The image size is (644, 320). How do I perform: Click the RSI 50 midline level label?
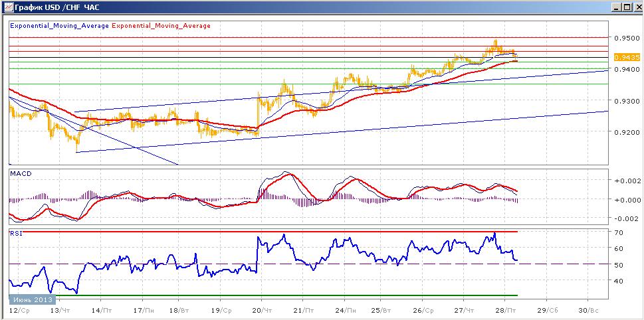click(619, 265)
